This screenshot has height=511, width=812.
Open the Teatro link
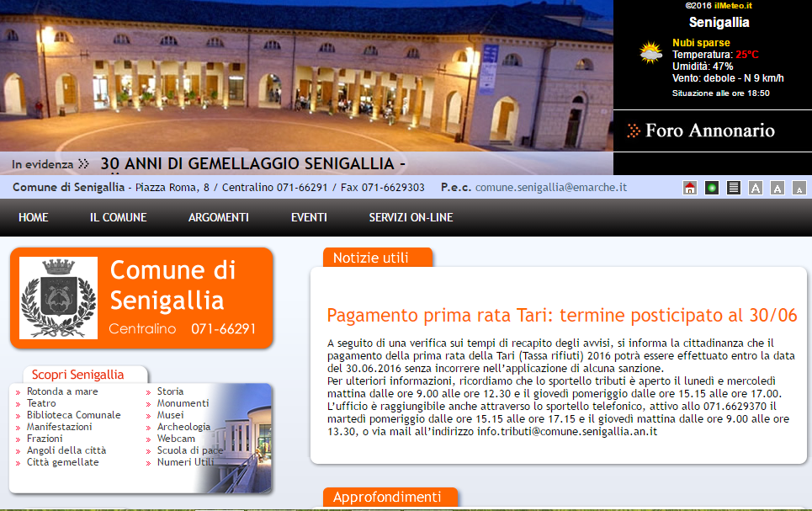pos(41,404)
